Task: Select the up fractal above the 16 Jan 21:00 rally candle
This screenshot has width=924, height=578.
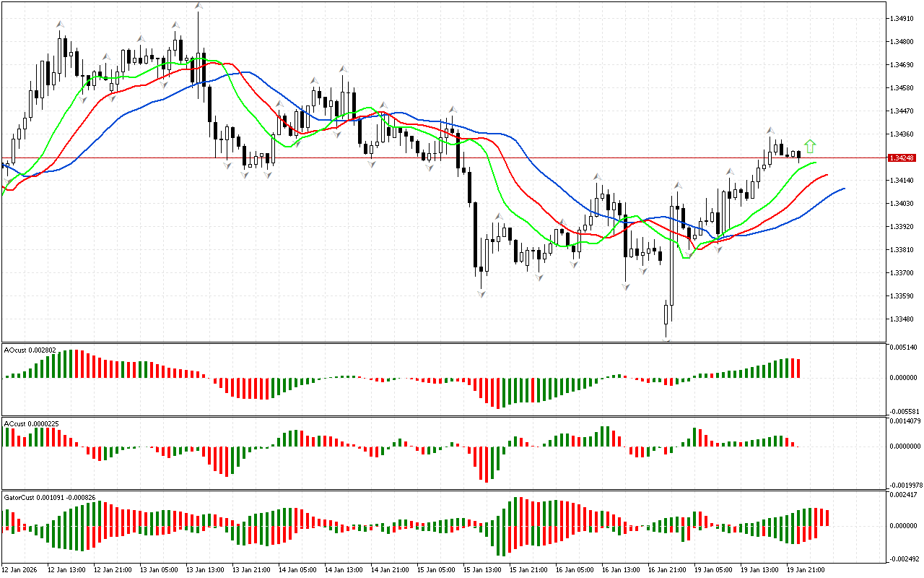Action: click(678, 186)
